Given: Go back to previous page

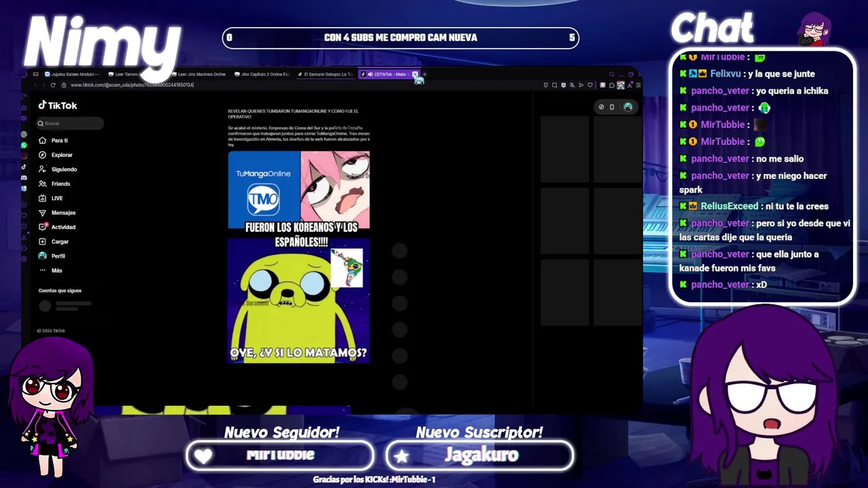Looking at the screenshot, I should click(x=35, y=85).
